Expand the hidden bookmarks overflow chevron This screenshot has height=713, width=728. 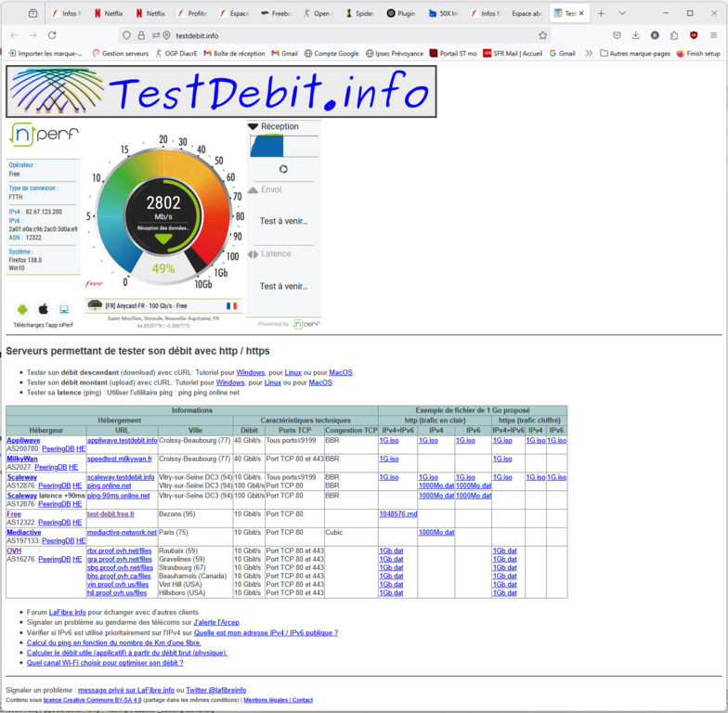pyautogui.click(x=589, y=54)
